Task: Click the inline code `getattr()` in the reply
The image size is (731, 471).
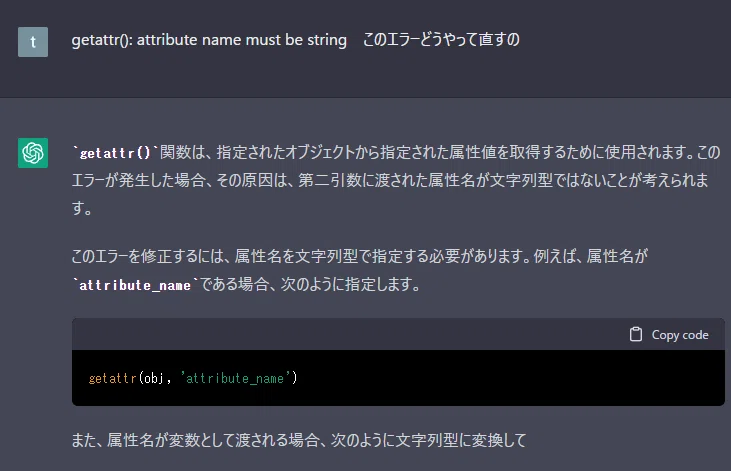Action: point(115,152)
